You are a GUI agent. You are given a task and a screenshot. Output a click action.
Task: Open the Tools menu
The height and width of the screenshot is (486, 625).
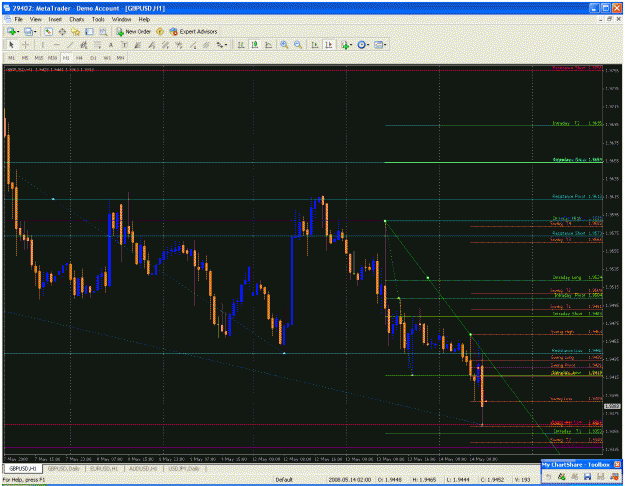98,19
